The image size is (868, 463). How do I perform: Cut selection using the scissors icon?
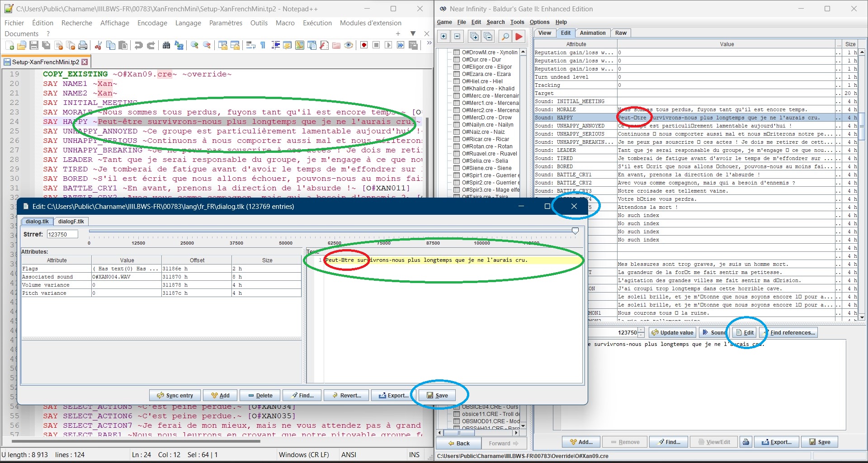(98, 45)
